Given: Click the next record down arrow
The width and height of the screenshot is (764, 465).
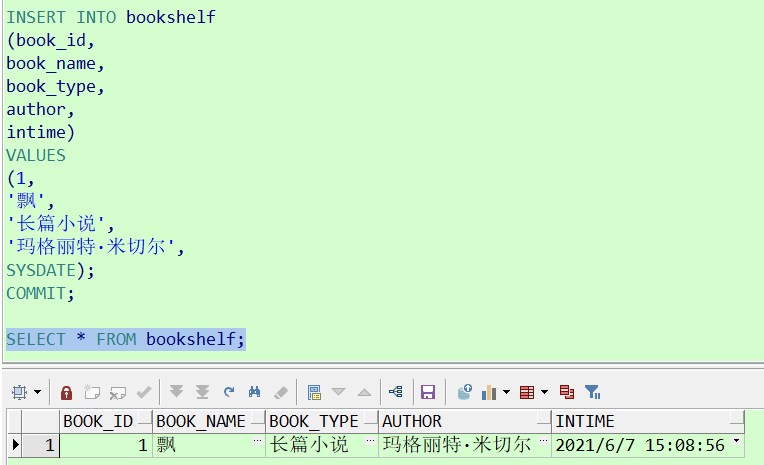Looking at the screenshot, I should click(338, 392).
